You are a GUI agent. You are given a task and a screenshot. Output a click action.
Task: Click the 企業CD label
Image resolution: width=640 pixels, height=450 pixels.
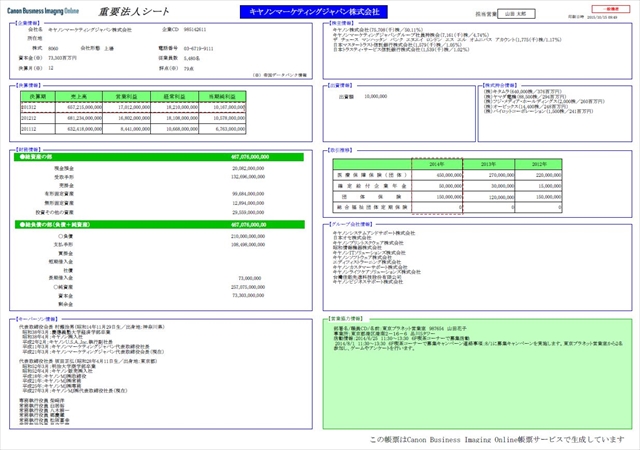(x=170, y=29)
